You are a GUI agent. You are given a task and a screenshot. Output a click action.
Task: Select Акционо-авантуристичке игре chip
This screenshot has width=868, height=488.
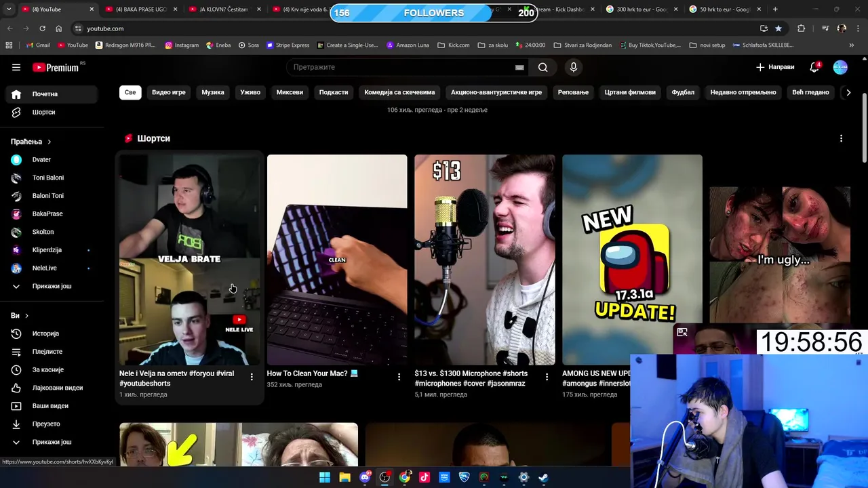click(x=496, y=92)
